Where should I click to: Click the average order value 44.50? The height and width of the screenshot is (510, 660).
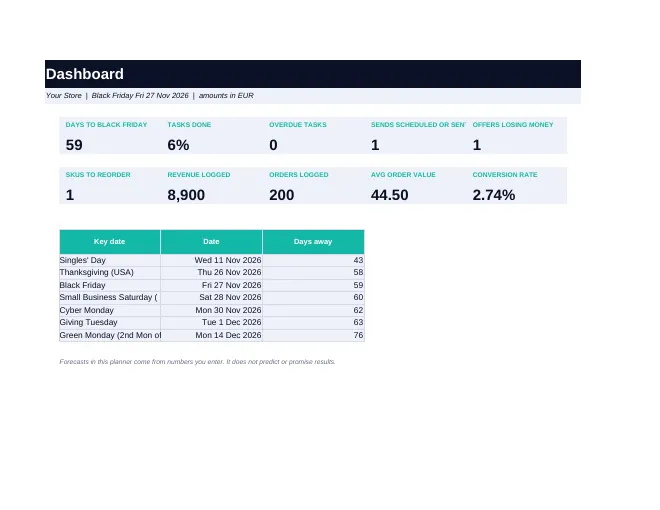click(389, 195)
